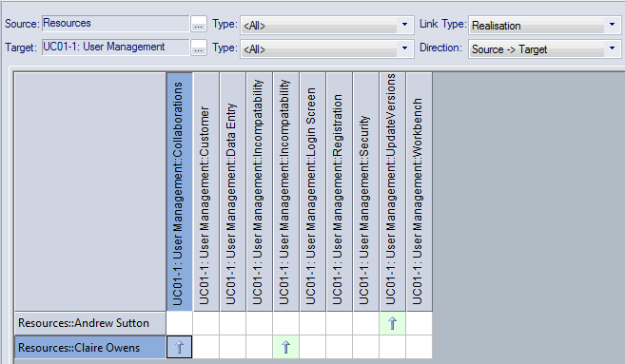
Task: Open the Source browse ellipsis button
Action: click(x=199, y=24)
